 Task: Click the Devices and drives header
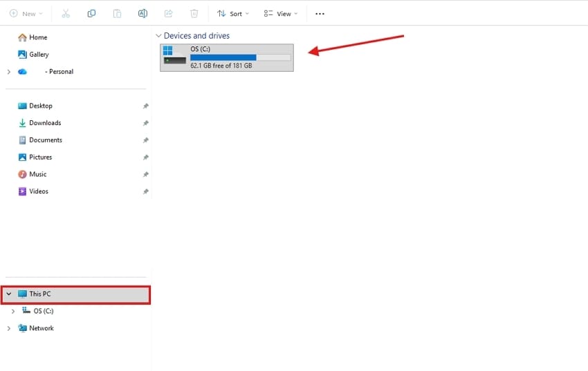(x=196, y=36)
